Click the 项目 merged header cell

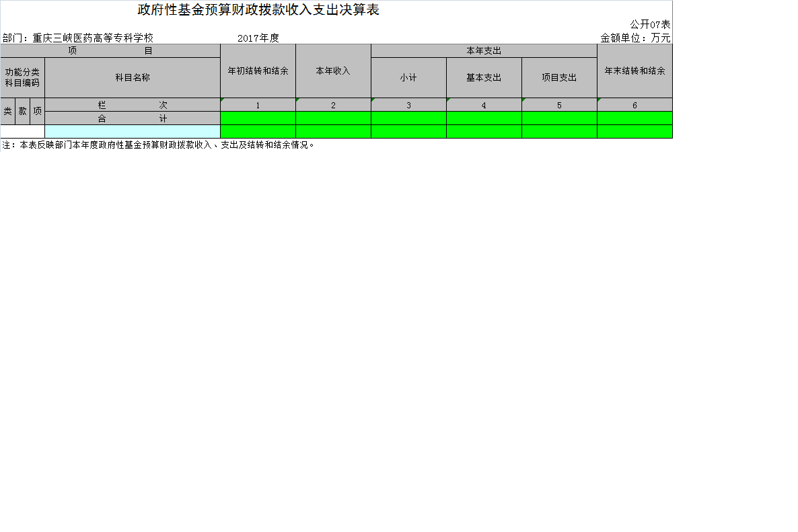110,50
